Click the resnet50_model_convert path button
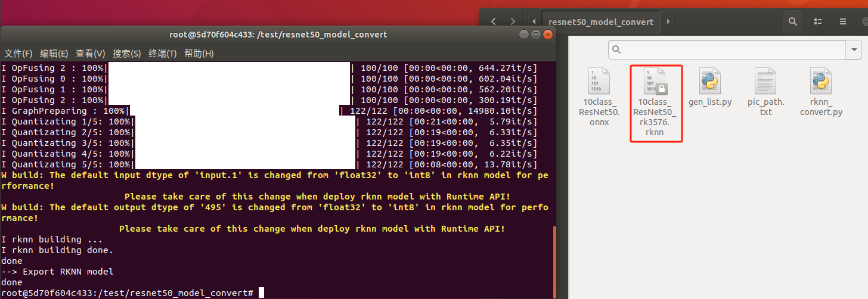 pyautogui.click(x=601, y=21)
